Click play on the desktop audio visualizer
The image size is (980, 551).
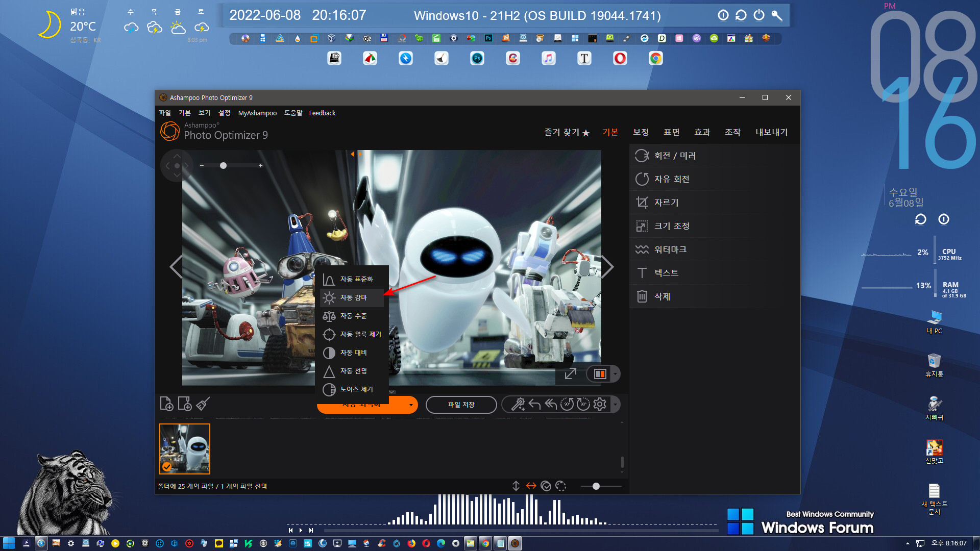[x=301, y=530]
